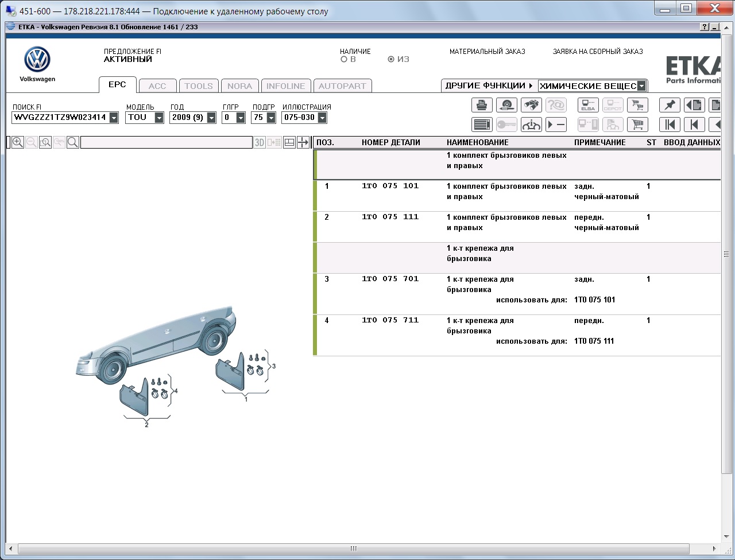Switch to the EPC tab

117,85
